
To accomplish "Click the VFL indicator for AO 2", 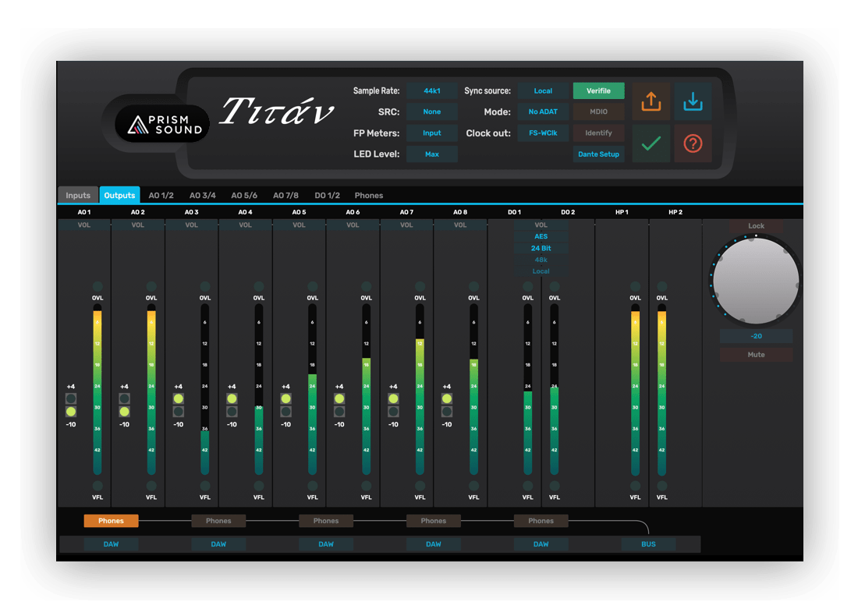I will click(x=151, y=486).
